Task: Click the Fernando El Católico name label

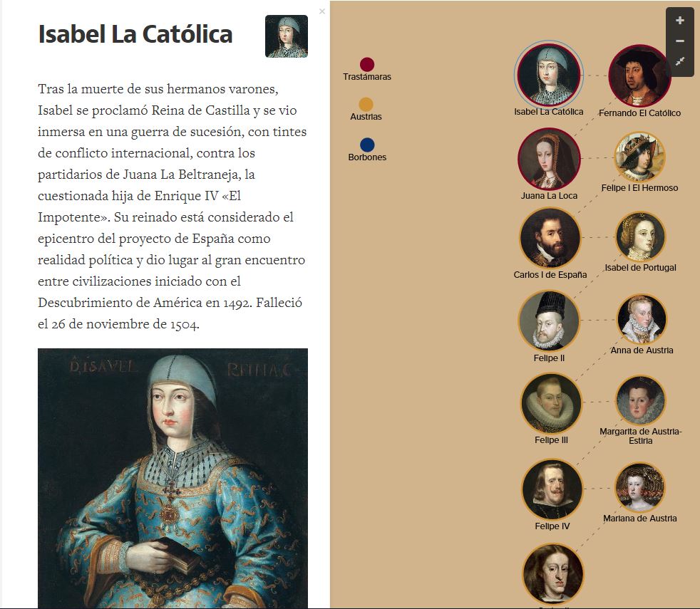Action: pyautogui.click(x=639, y=113)
